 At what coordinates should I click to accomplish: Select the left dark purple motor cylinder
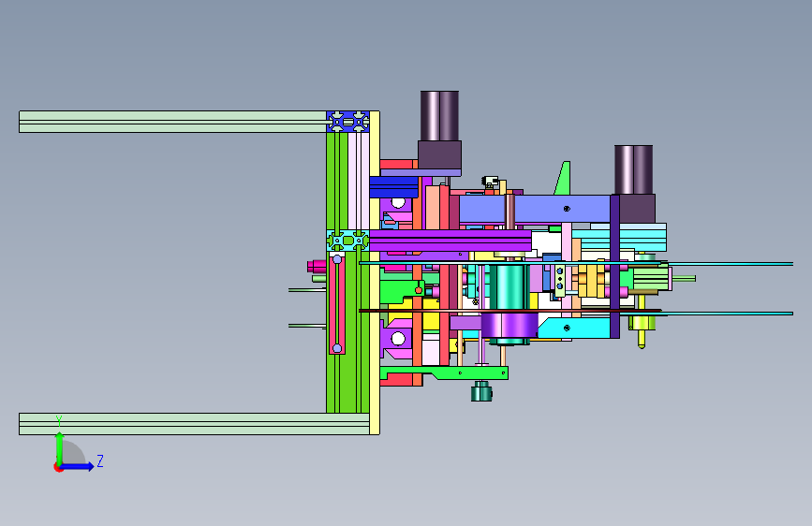coord(439,116)
